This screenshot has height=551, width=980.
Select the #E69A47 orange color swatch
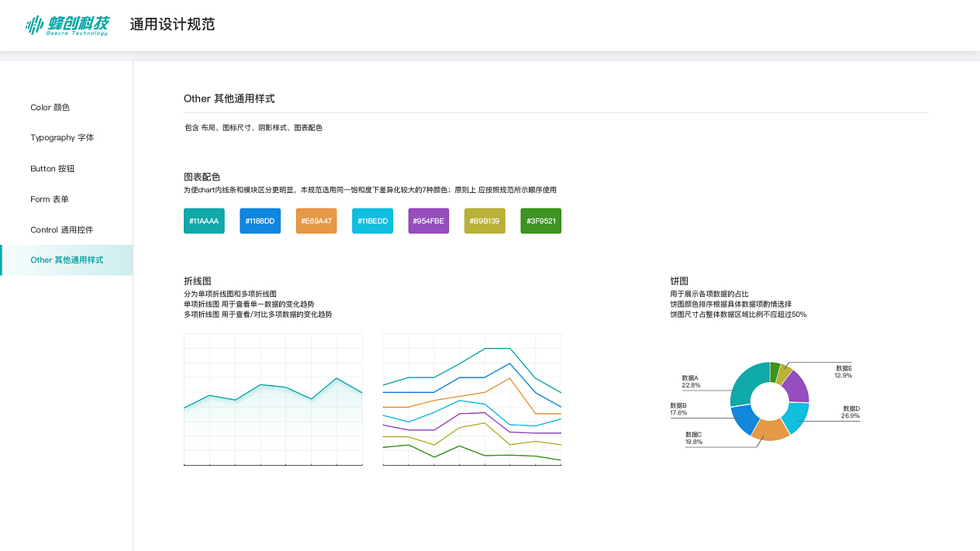point(316,220)
